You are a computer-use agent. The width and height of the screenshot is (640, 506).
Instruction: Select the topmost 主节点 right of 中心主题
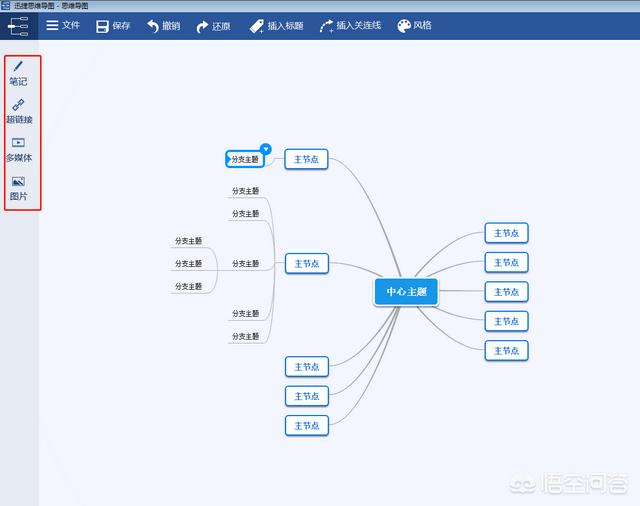point(506,233)
